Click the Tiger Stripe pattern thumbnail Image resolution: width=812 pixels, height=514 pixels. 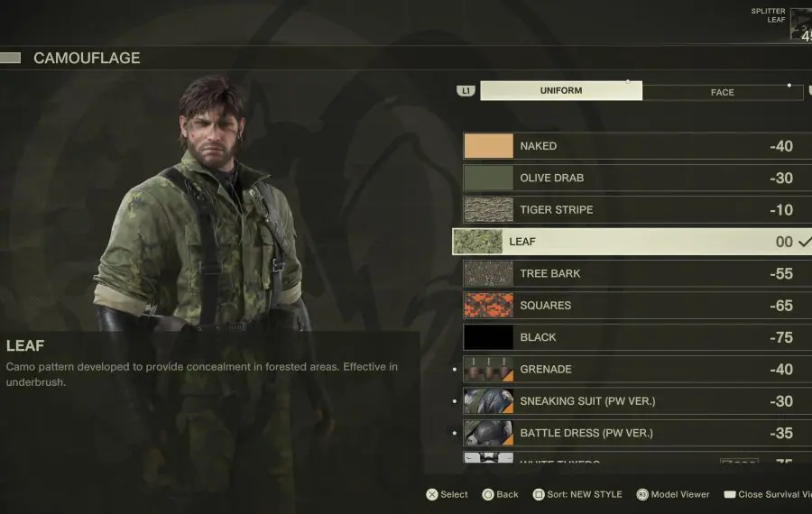(x=488, y=209)
